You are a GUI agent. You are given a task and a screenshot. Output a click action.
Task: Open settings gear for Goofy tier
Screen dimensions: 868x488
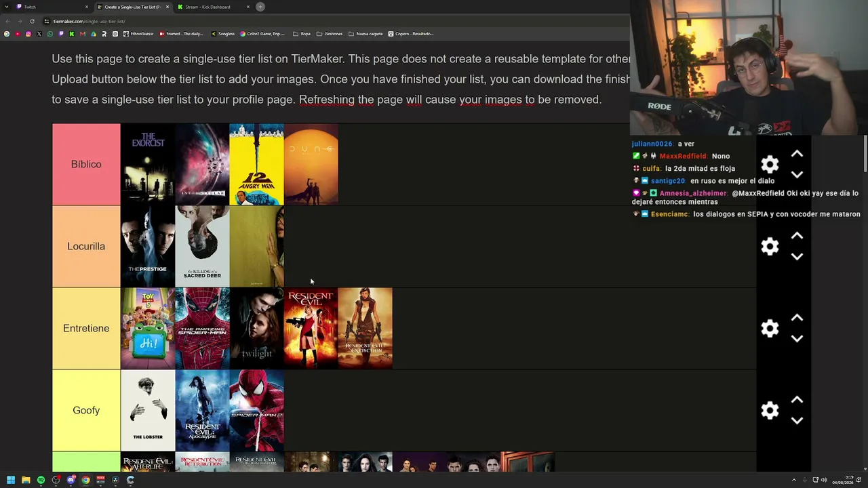(770, 411)
